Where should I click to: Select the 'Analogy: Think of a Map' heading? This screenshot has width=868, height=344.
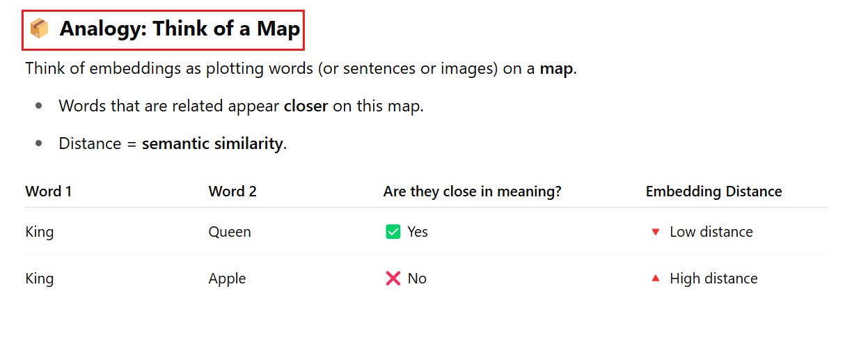180,29
